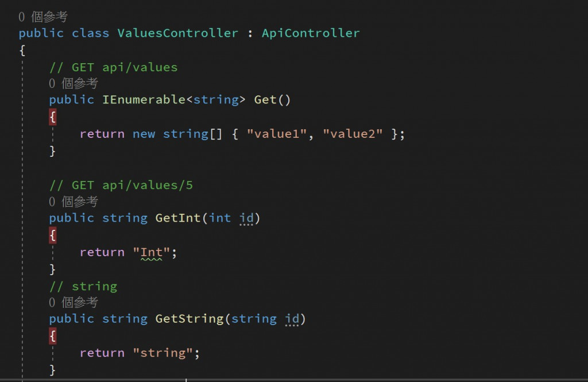Click the "string" return literal
Screen dimensions: 588x382
(163, 353)
